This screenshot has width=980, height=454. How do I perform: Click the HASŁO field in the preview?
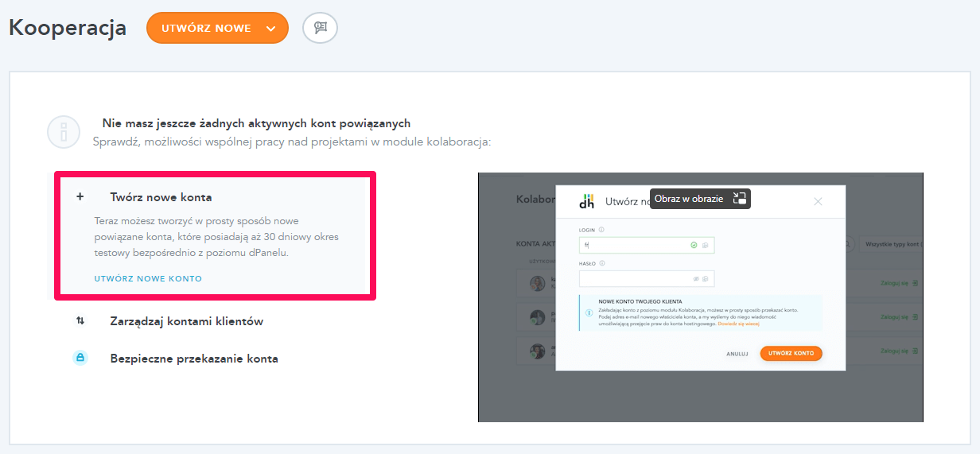(x=647, y=278)
